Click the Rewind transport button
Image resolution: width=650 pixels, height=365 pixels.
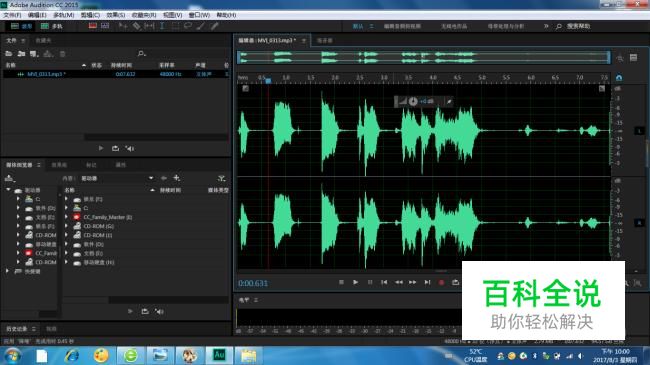(x=399, y=282)
